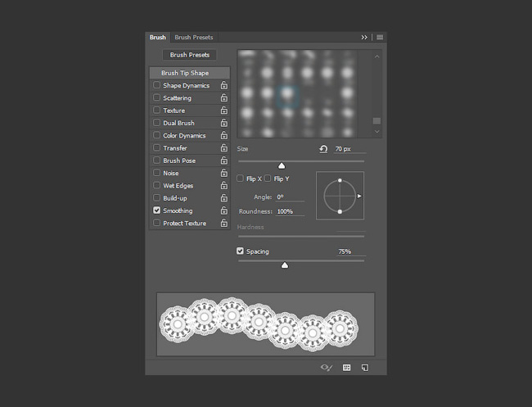Enable the Protect Texture checkbox

(x=156, y=223)
